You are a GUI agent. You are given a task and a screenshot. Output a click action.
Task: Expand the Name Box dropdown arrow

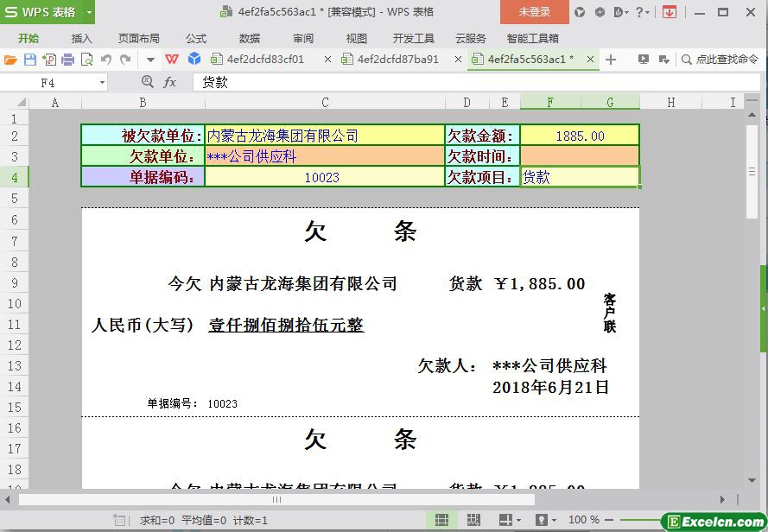(102, 83)
